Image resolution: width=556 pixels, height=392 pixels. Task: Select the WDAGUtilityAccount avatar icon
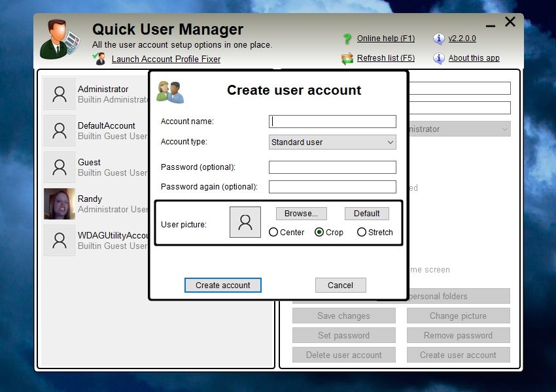(60, 240)
